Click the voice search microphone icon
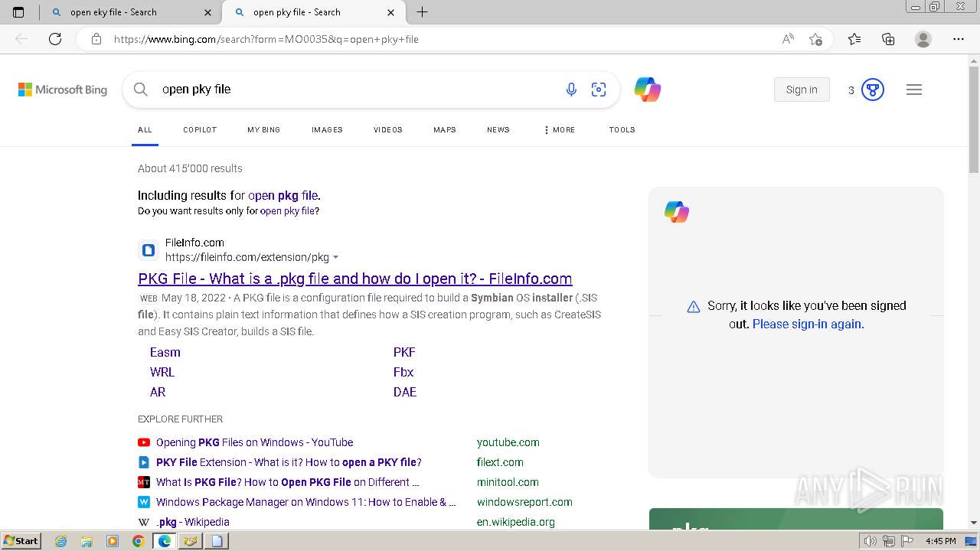This screenshot has height=551, width=980. point(571,90)
